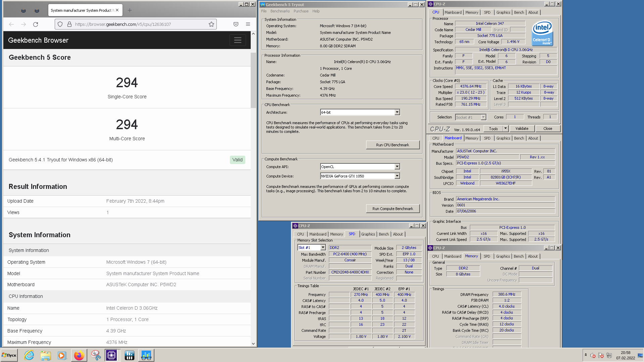Click the Core Speed 4376.64 MHz value
This screenshot has width=644, height=362.
(470, 87)
